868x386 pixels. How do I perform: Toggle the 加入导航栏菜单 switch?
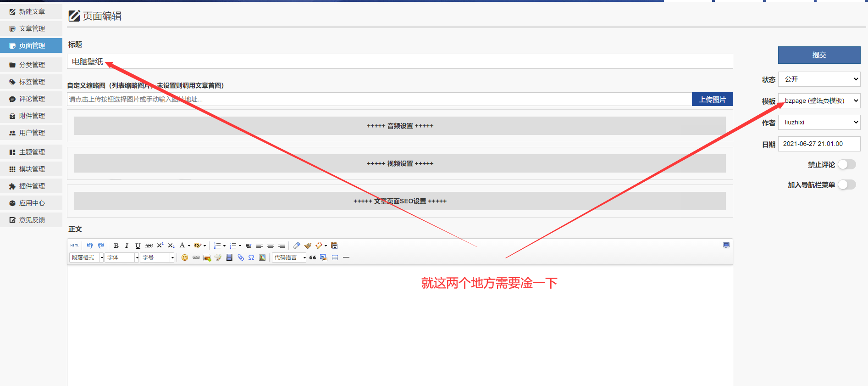[x=846, y=185]
